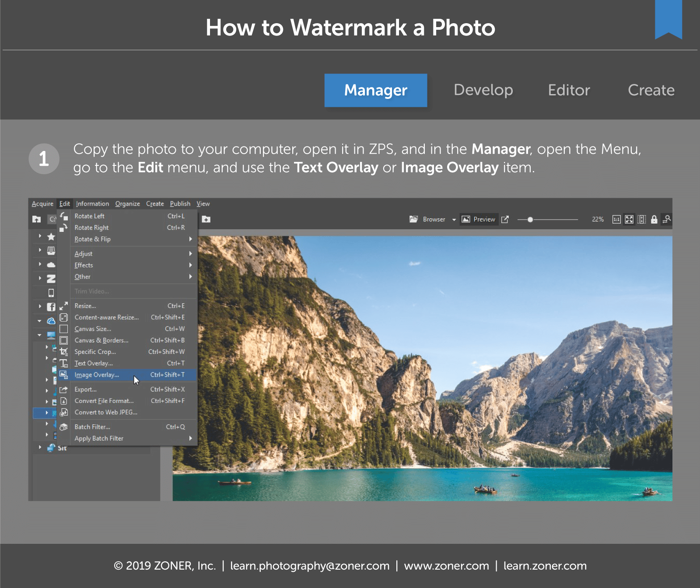The height and width of the screenshot is (588, 700).
Task: Toggle the zoom lock padlock icon
Action: (654, 220)
